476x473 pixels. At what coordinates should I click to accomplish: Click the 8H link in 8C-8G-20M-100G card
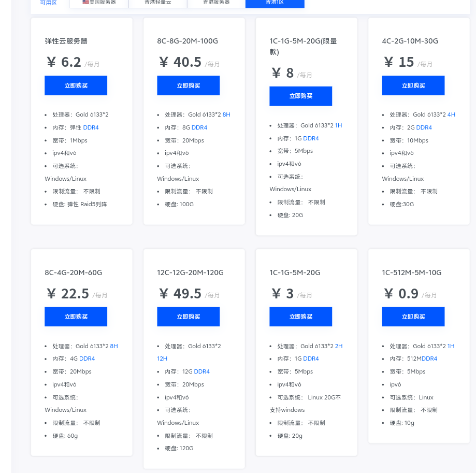tap(226, 114)
